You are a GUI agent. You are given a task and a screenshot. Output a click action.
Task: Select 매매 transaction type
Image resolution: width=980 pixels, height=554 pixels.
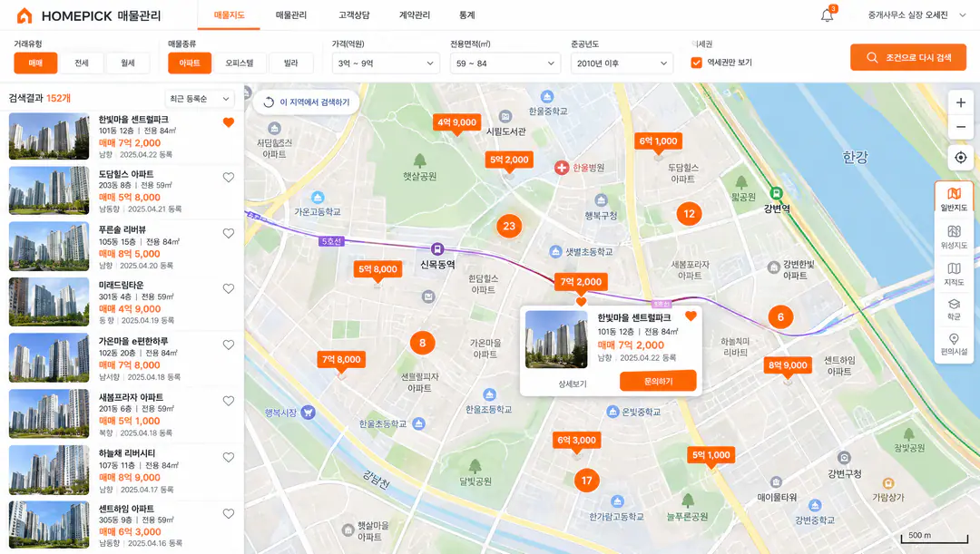pos(35,63)
